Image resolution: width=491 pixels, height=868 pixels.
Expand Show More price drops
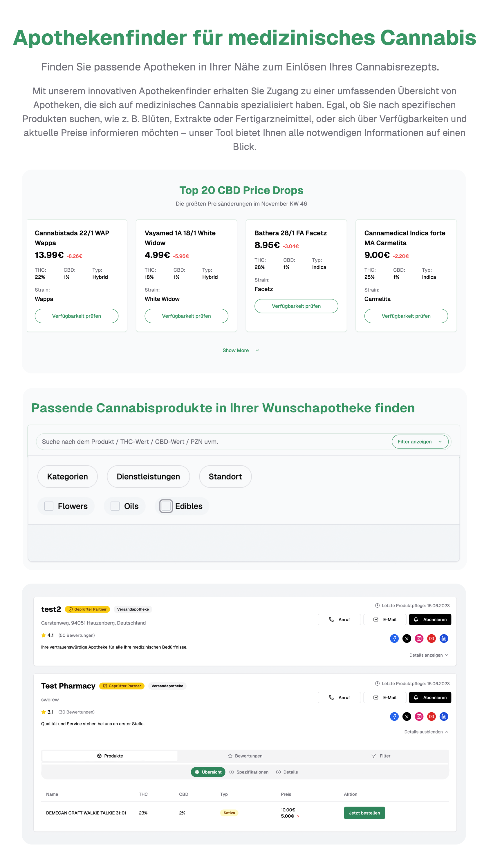point(241,351)
